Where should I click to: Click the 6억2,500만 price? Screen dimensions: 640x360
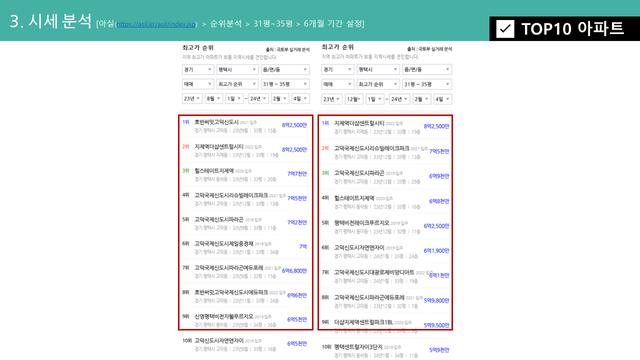click(436, 226)
